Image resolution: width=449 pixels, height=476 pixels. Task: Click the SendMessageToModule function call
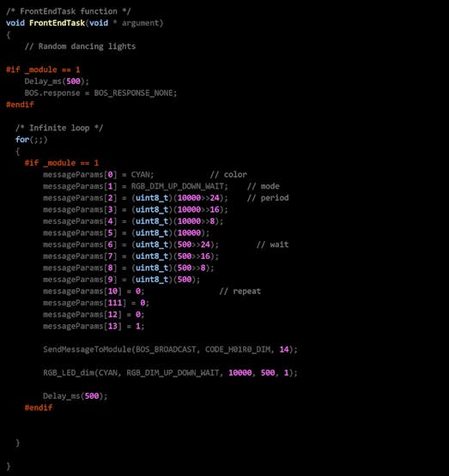[x=170, y=350]
